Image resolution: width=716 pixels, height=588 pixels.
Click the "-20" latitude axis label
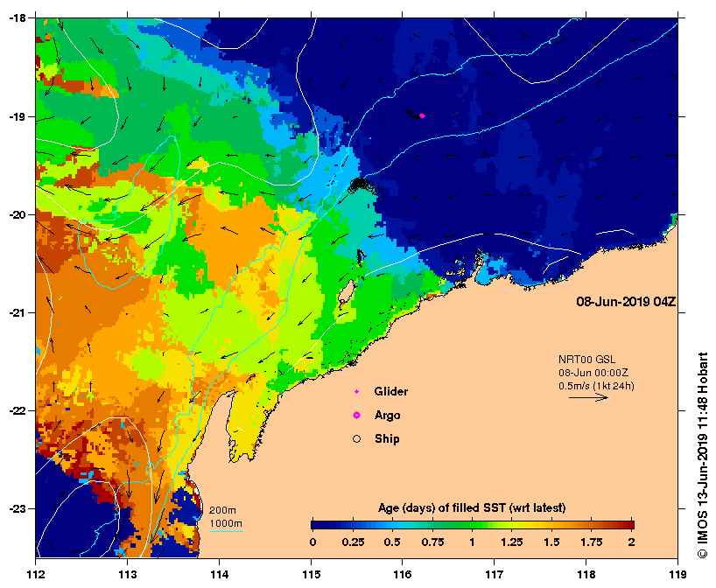(16, 214)
